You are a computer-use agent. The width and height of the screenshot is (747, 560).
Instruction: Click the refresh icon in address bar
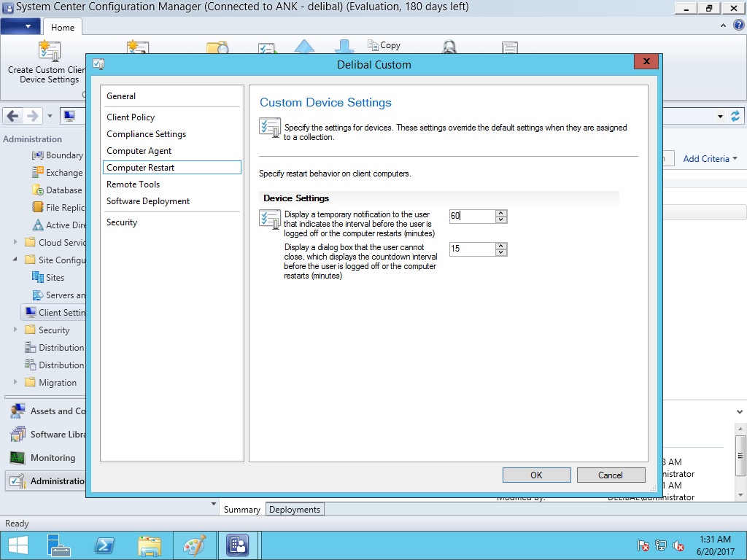pos(735,116)
